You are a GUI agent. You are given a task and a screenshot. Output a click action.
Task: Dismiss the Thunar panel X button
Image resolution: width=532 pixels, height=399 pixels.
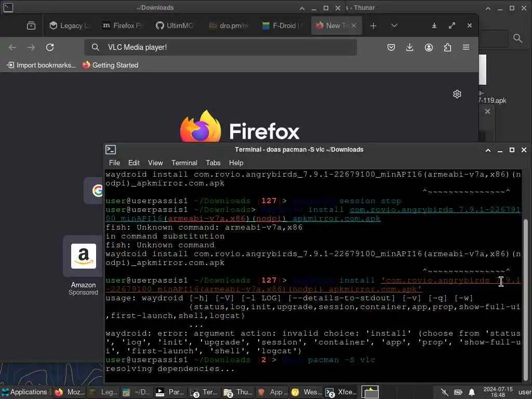coord(487,111)
